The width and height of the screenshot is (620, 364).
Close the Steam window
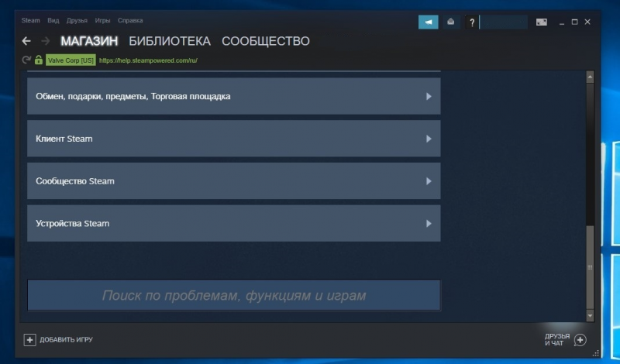[587, 22]
